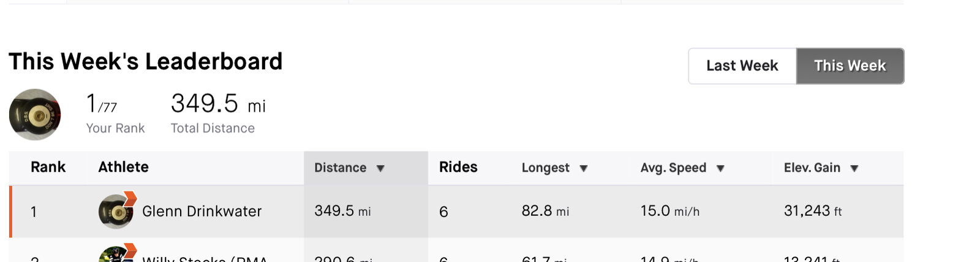The height and width of the screenshot is (262, 980).
Task: Click Willy Stocks' avatar in second row
Action: (116, 254)
